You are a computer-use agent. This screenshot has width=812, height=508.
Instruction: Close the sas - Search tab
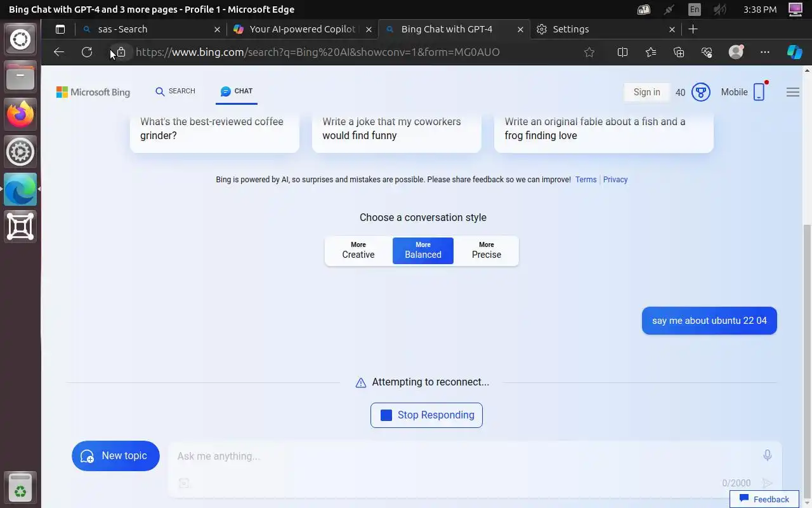[x=218, y=29]
